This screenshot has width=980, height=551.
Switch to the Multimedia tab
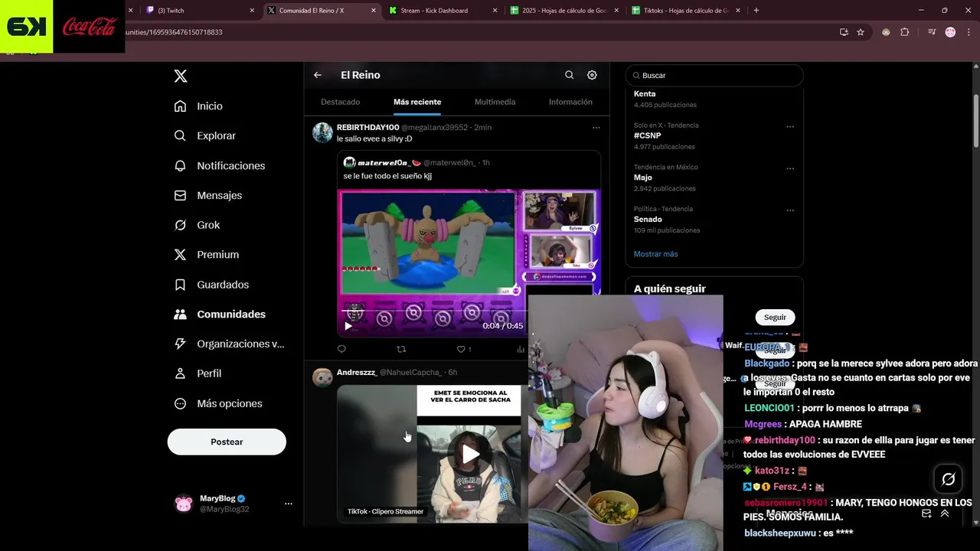click(x=495, y=102)
